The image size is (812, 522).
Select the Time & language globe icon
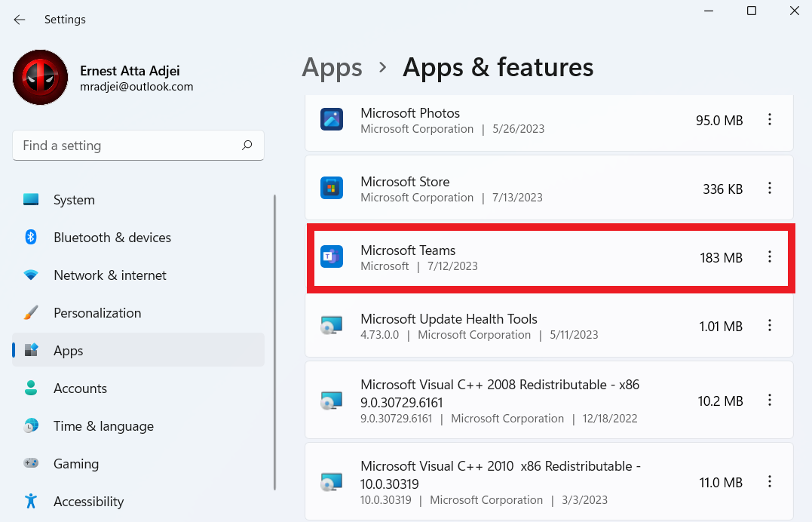pyautogui.click(x=31, y=426)
